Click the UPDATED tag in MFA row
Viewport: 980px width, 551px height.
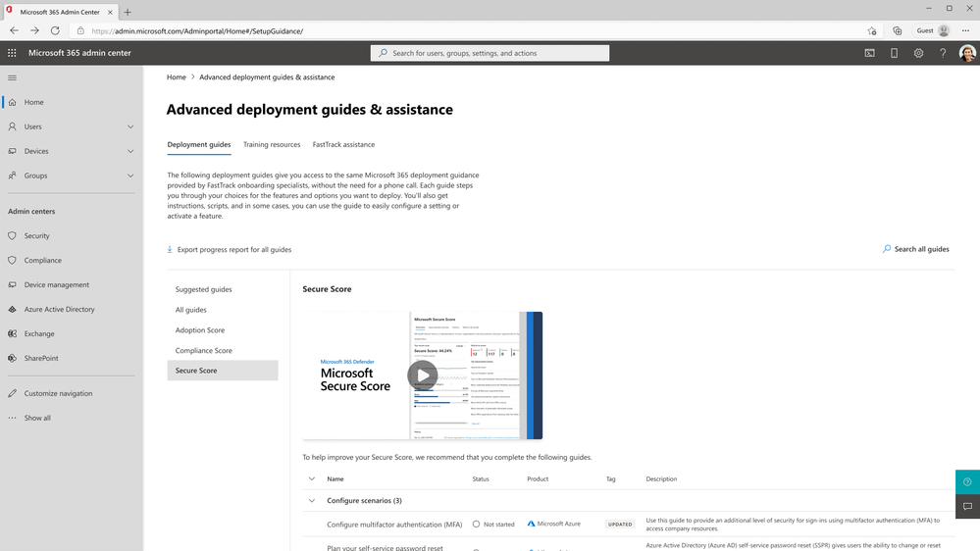tap(620, 525)
